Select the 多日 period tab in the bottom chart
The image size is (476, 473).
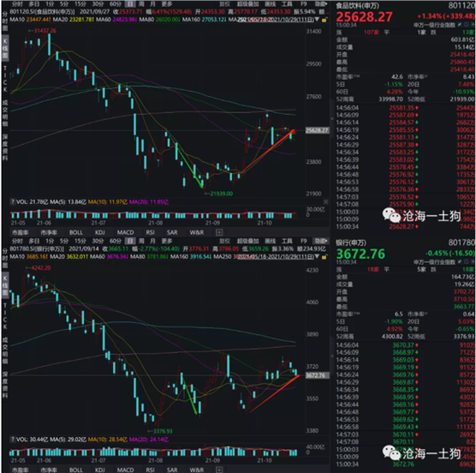tap(34, 241)
